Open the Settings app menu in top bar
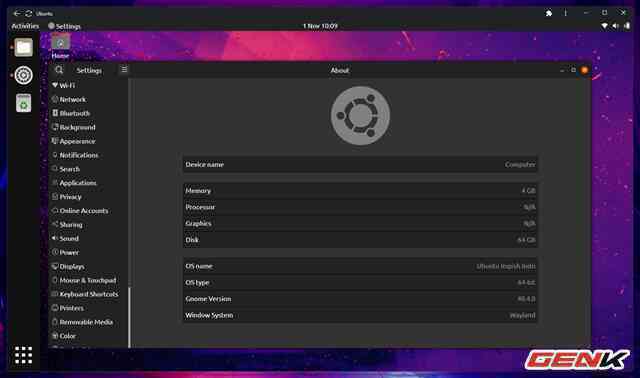Image resolution: width=640 pixels, height=378 pixels. (x=64, y=26)
